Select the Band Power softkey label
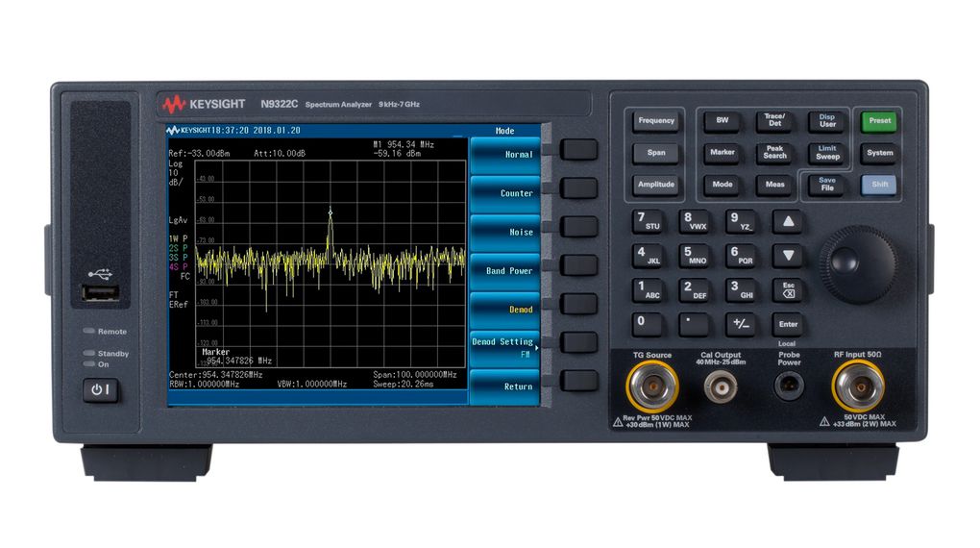The width and height of the screenshot is (980, 548). click(x=505, y=271)
